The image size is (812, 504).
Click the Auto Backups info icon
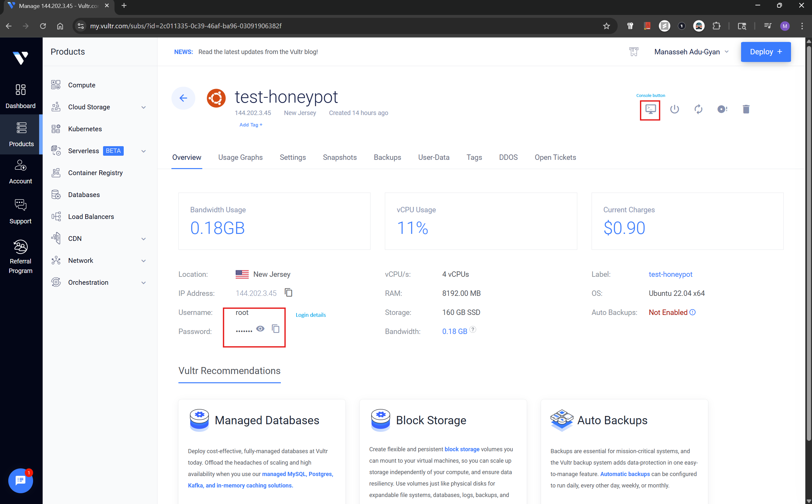[692, 312]
